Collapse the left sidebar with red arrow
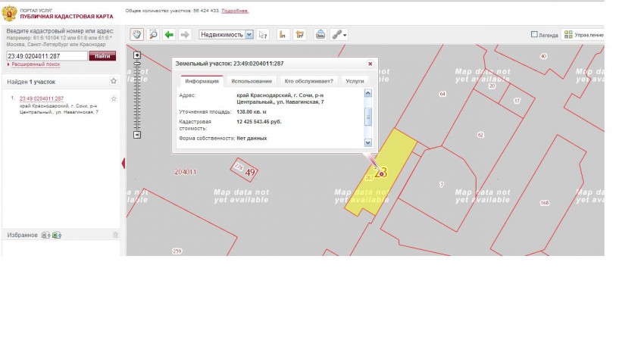The width and height of the screenshot is (644, 362). (123, 163)
